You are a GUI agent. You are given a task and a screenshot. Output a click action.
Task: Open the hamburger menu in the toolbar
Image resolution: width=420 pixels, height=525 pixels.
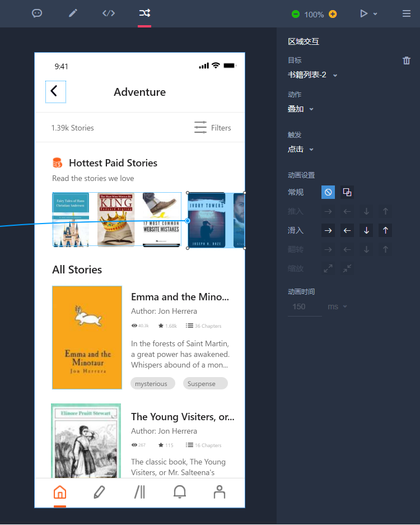(x=407, y=13)
